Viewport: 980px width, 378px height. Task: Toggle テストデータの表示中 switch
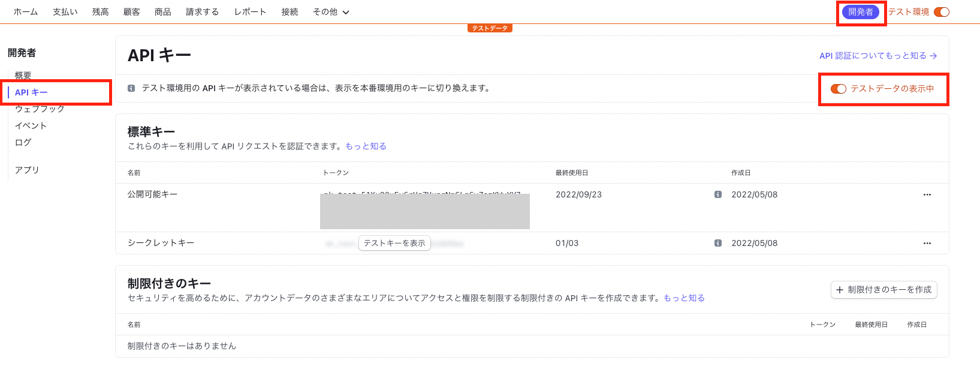(x=838, y=89)
